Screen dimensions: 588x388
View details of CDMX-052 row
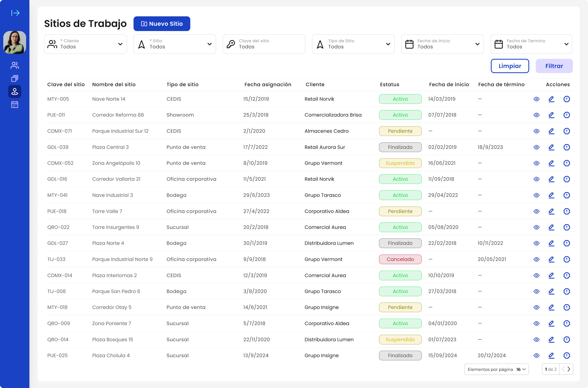pyautogui.click(x=536, y=163)
